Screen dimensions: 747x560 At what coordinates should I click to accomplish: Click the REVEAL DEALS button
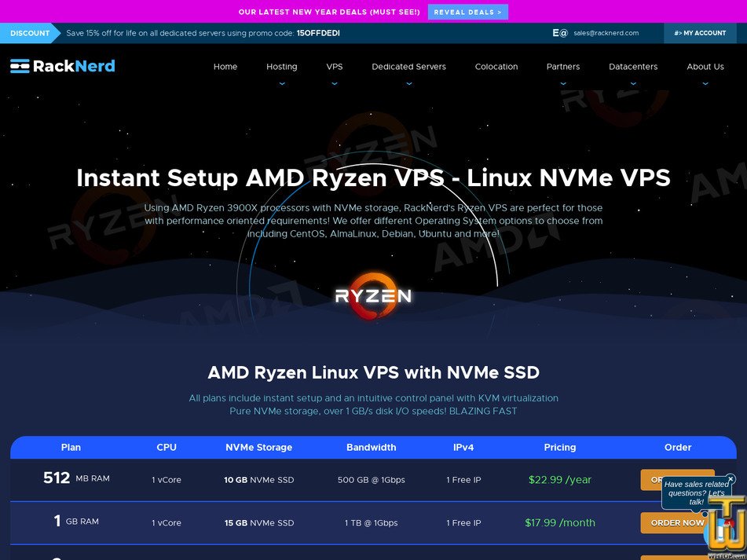click(467, 12)
